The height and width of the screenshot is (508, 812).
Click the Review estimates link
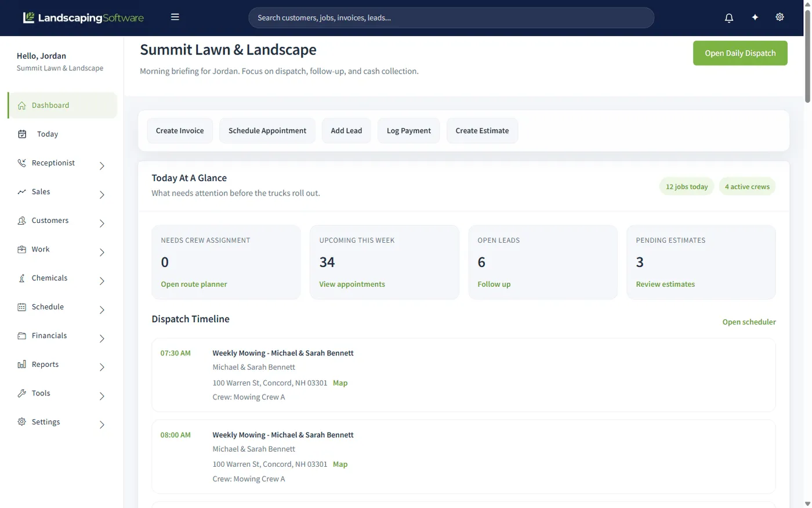[x=665, y=284]
